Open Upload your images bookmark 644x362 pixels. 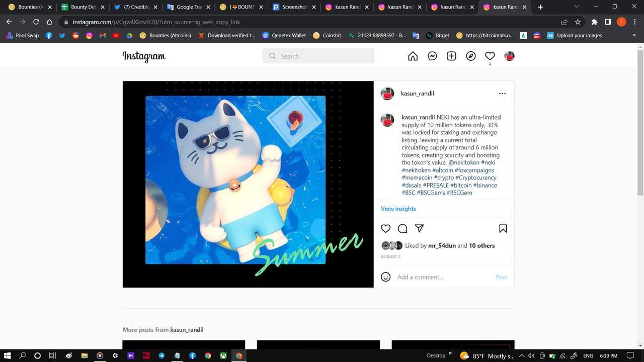pos(574,36)
